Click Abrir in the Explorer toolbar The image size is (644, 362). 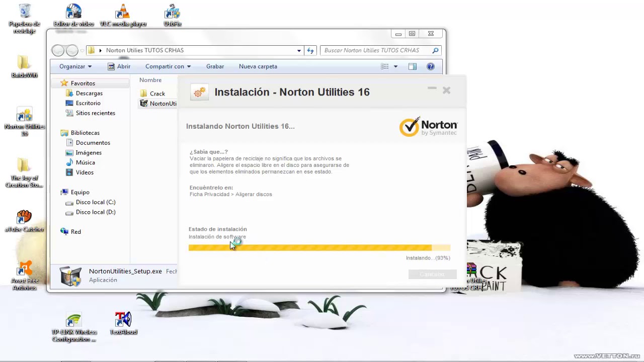(x=124, y=66)
